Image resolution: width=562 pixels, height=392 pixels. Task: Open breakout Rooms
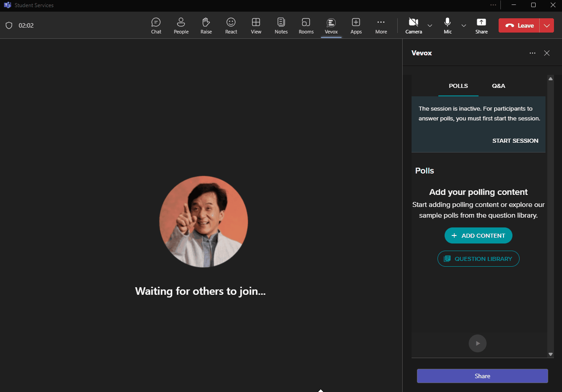(x=306, y=25)
